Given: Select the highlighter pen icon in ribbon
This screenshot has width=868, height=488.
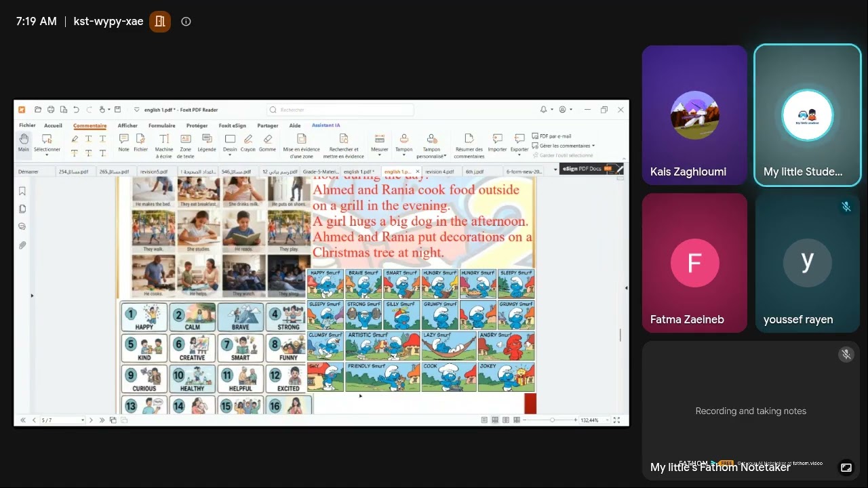Looking at the screenshot, I should [x=75, y=139].
